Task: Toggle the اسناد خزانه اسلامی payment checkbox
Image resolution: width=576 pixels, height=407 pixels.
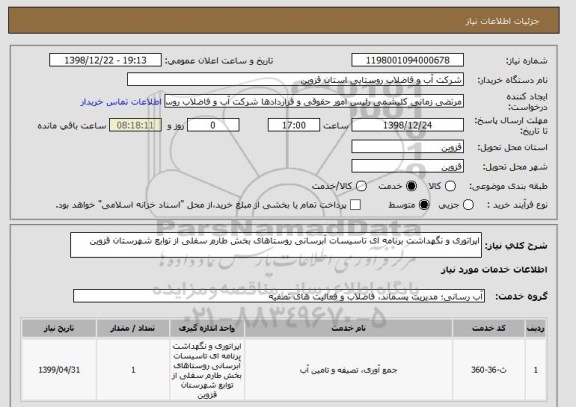Action: point(355,205)
